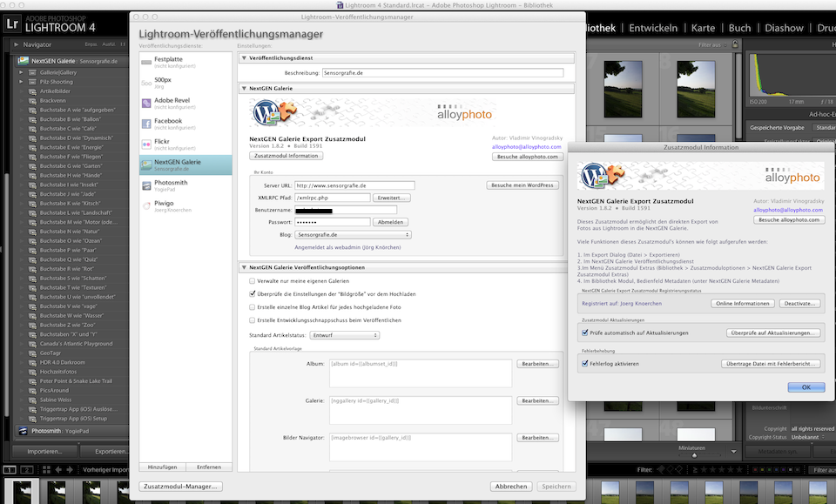The width and height of the screenshot is (836, 504).
Task: Click the Erweitert button next to XMLRPC
Action: coord(392,198)
